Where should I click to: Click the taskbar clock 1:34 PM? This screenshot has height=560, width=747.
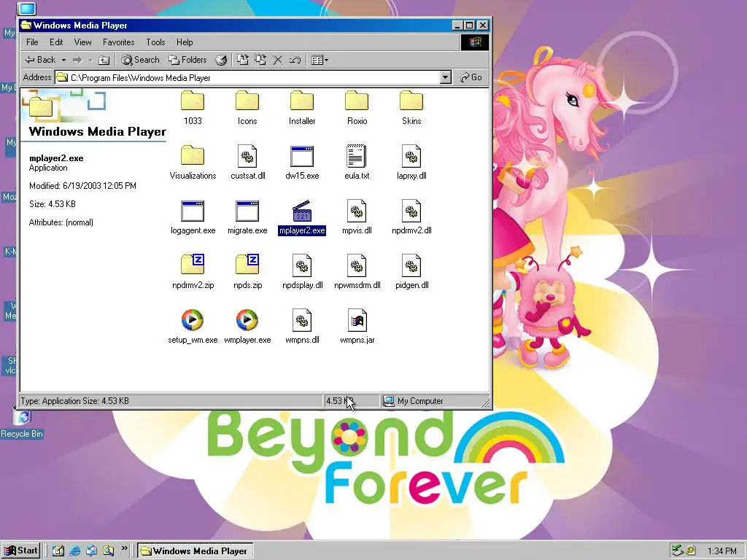pos(721,551)
